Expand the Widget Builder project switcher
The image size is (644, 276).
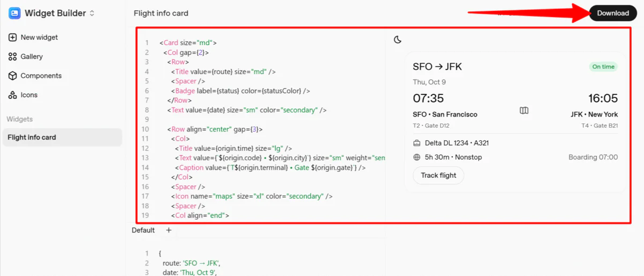tap(92, 13)
